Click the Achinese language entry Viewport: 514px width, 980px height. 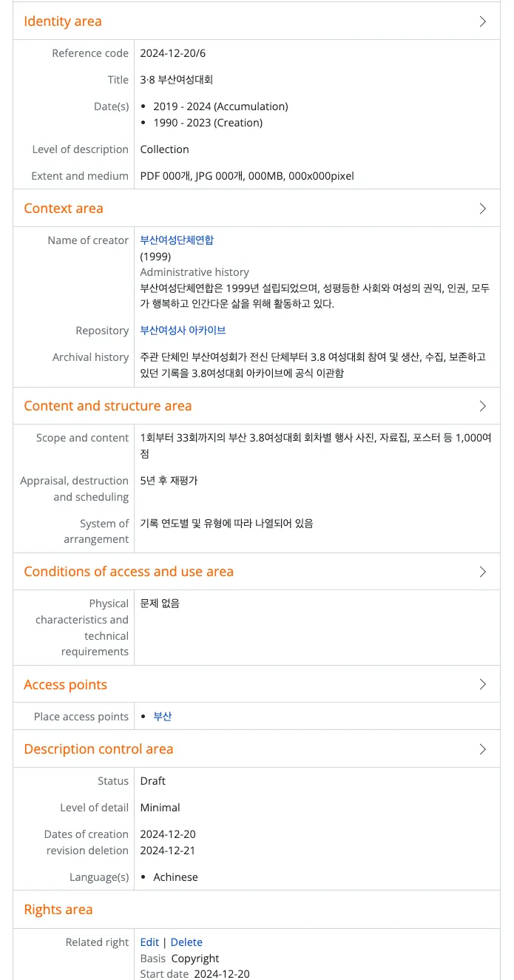click(175, 877)
